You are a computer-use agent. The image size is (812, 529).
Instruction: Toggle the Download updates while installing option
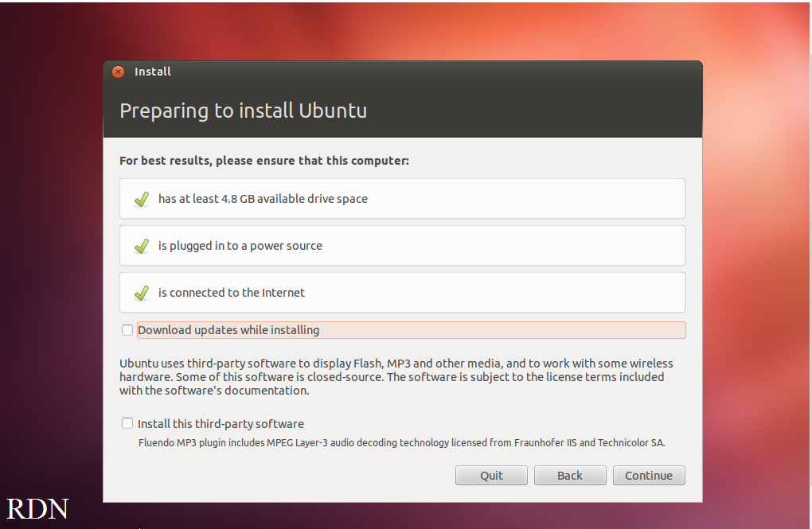[x=127, y=329]
